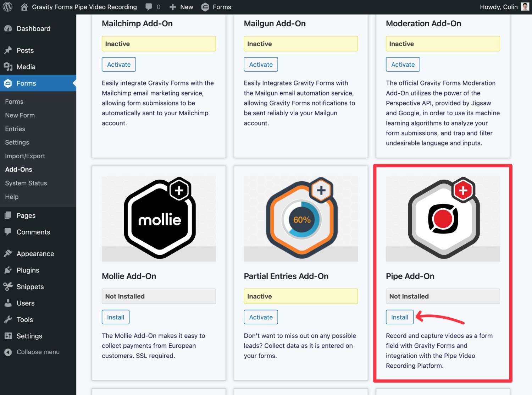Open New Form submenu link
Viewport: 532px width, 395px height.
tap(20, 115)
